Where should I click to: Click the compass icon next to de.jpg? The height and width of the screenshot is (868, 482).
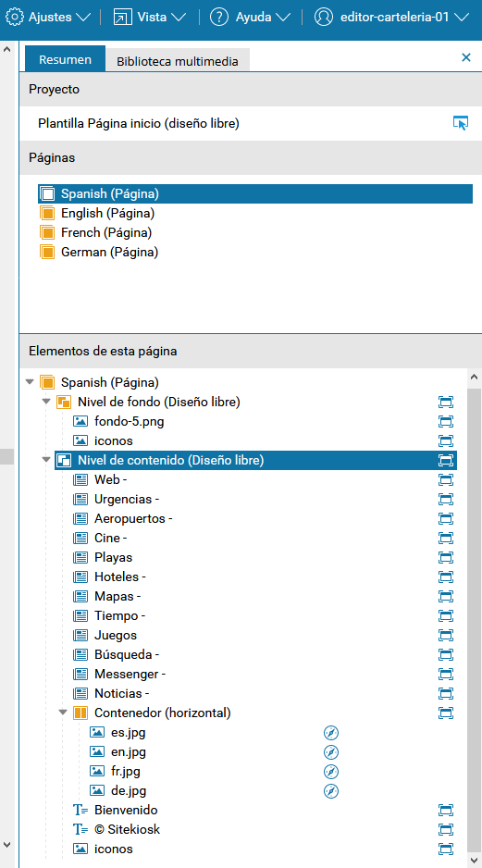click(x=331, y=791)
